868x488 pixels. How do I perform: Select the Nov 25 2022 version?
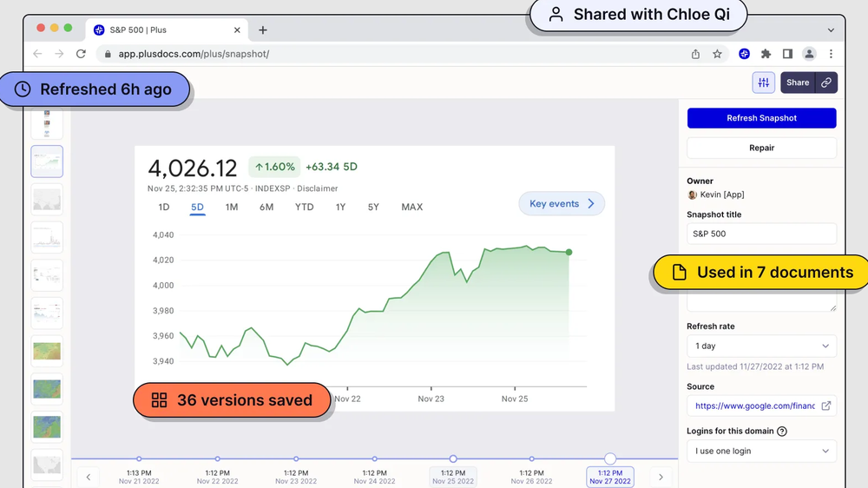(x=453, y=477)
